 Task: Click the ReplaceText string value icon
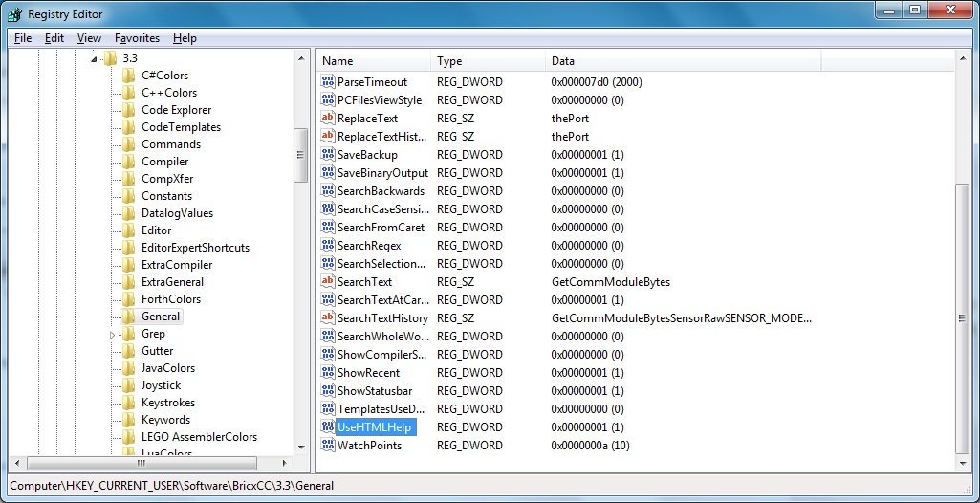(327, 119)
